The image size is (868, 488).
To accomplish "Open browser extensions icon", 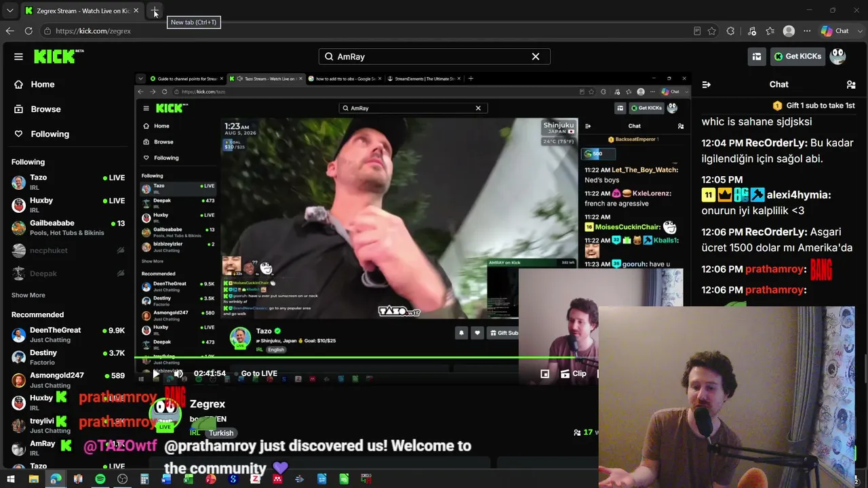I will coord(730,31).
